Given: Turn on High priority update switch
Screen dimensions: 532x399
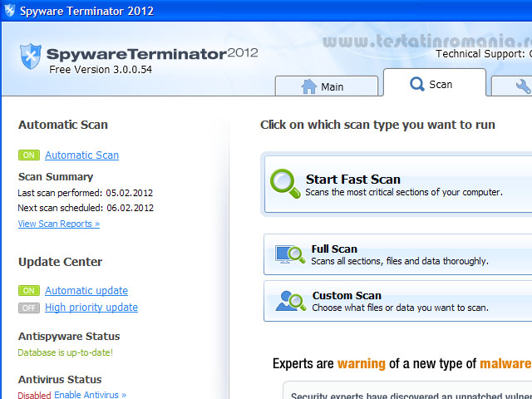Looking at the screenshot, I should (29, 308).
